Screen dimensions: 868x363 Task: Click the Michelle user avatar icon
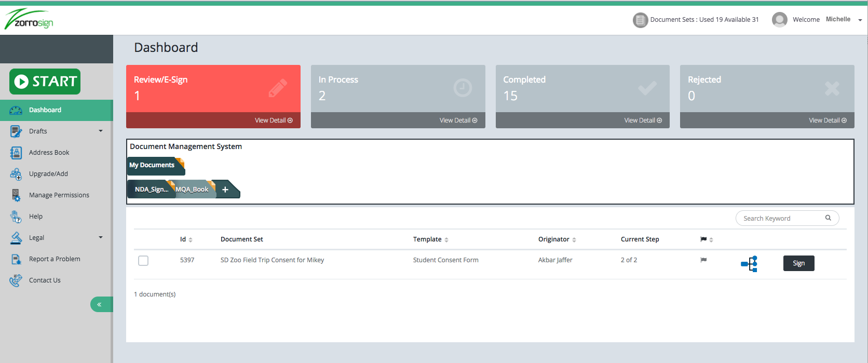pyautogui.click(x=779, y=20)
